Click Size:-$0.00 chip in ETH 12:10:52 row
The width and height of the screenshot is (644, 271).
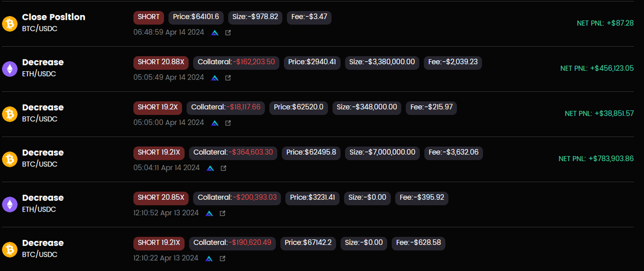368,197
